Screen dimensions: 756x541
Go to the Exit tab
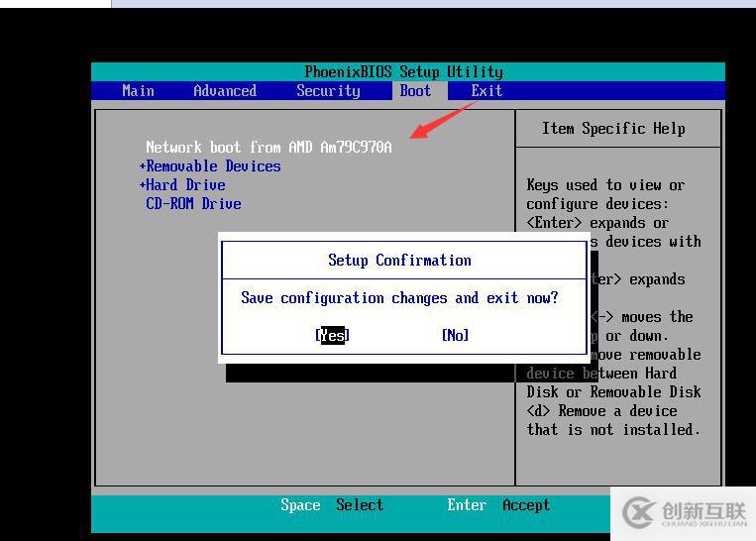point(486,90)
